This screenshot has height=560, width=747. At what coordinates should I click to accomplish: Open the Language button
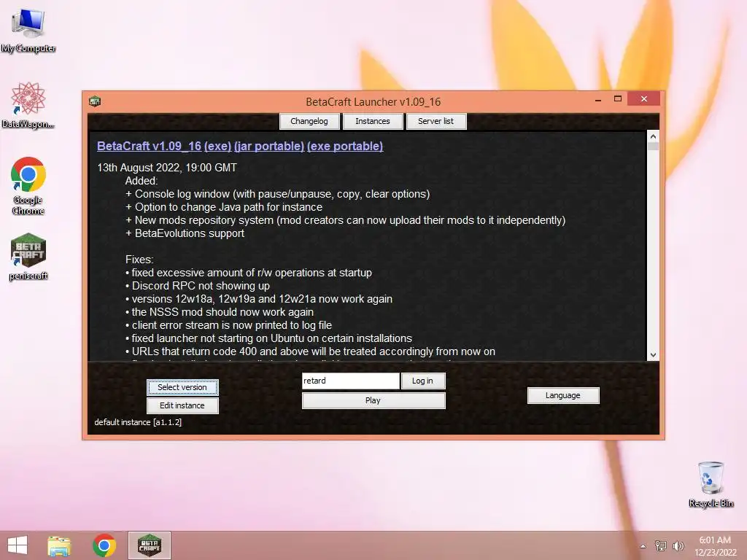click(563, 395)
